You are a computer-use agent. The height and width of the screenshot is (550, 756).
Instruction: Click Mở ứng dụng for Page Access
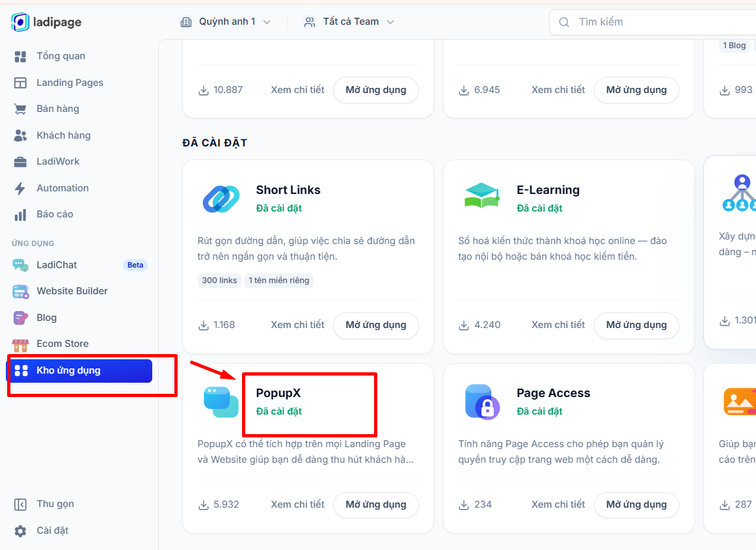click(x=636, y=504)
